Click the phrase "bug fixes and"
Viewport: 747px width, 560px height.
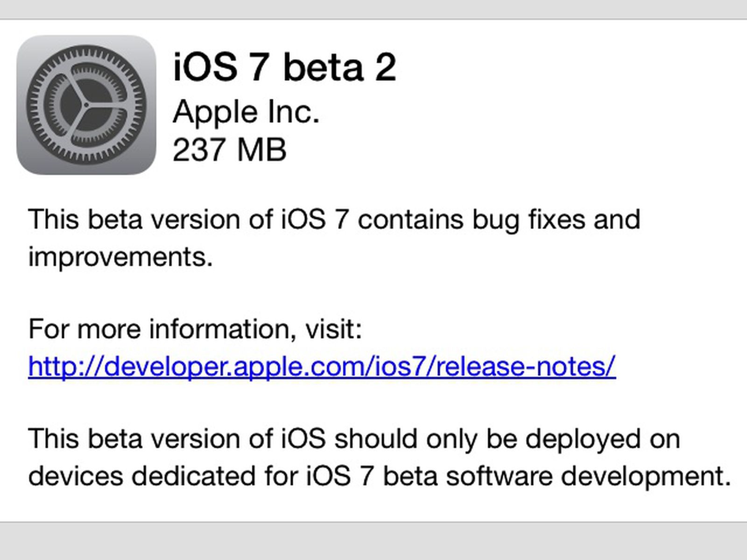tap(556, 219)
